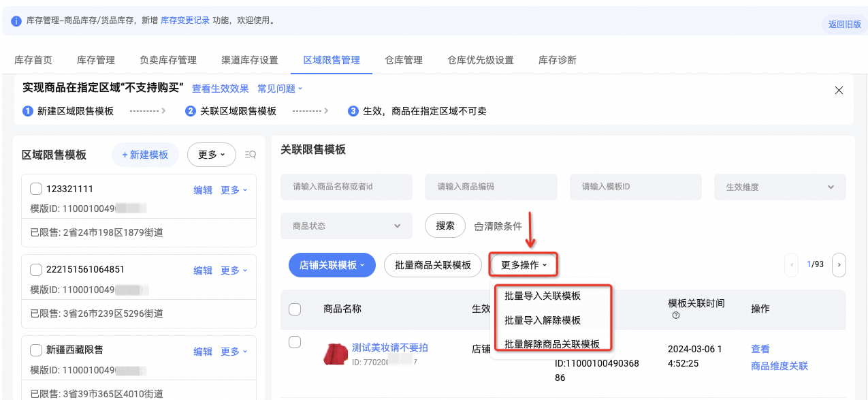Click the text 已限售: 2省24市198区1879街道
The width and height of the screenshot is (868, 400).
pos(97,232)
